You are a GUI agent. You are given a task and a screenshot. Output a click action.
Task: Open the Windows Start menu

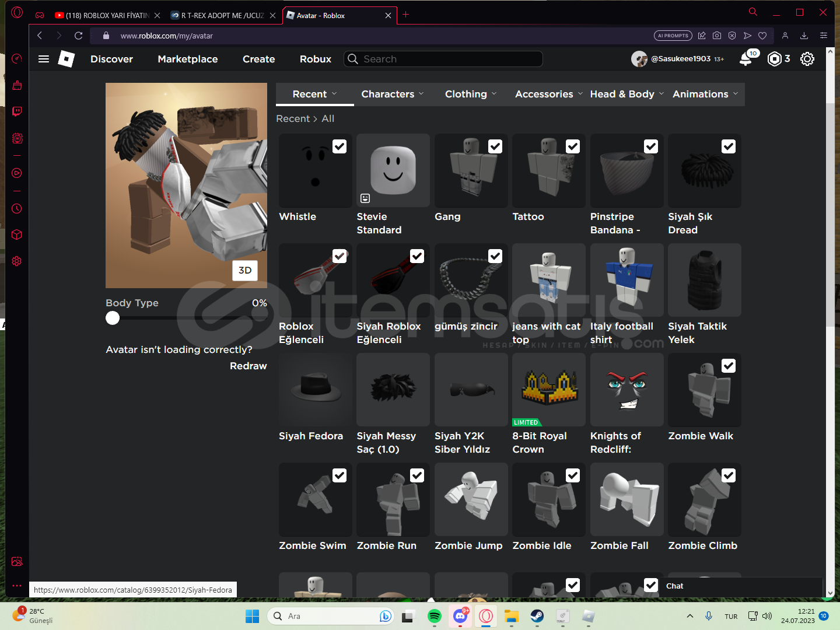[x=252, y=616]
